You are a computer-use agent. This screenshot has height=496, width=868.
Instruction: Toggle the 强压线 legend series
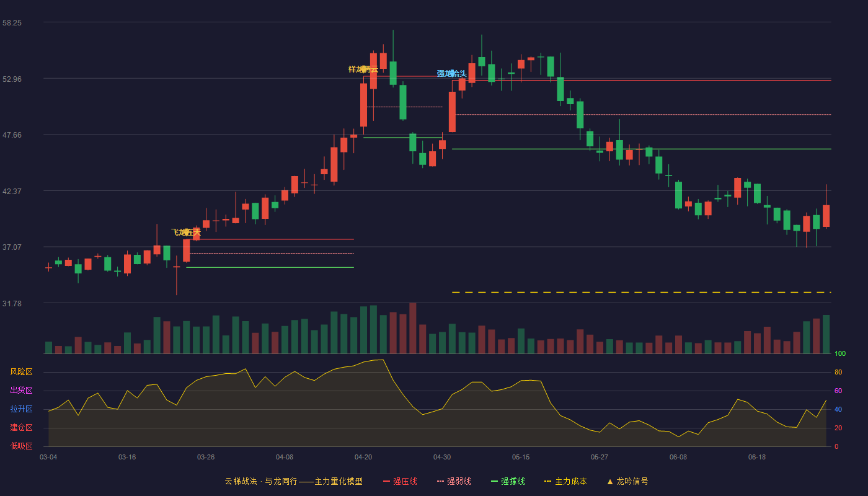point(400,481)
